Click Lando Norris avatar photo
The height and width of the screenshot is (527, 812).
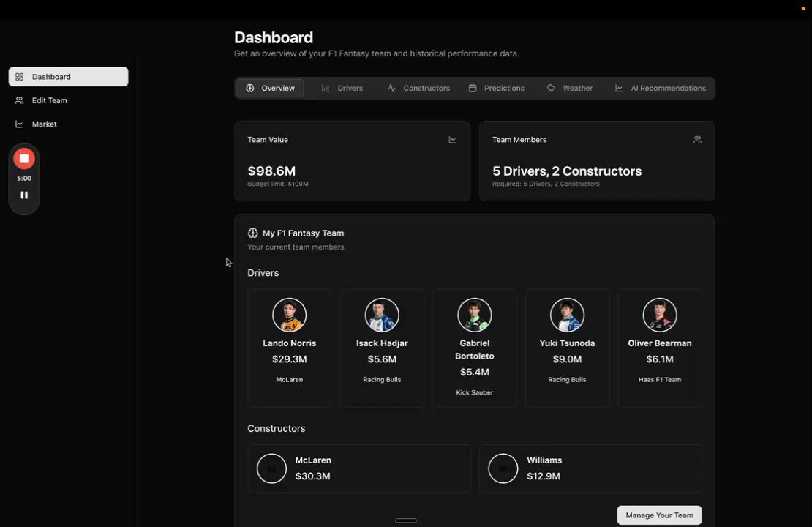click(x=289, y=315)
